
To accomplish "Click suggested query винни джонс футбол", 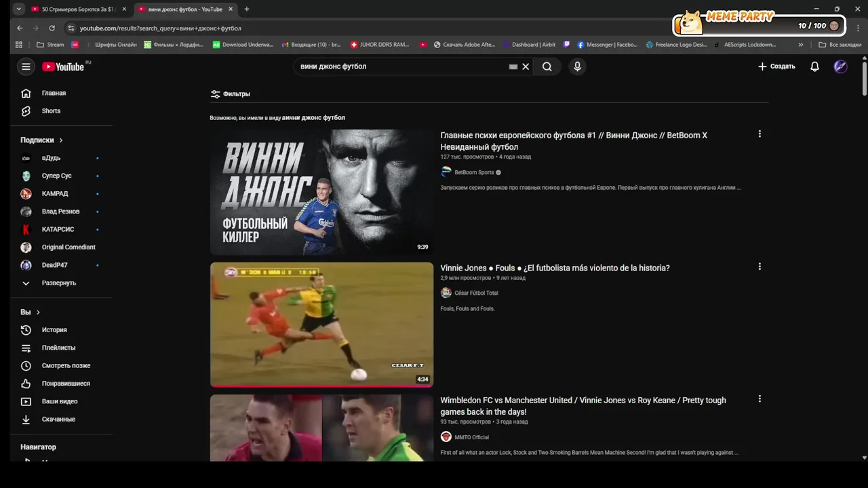I will click(313, 117).
